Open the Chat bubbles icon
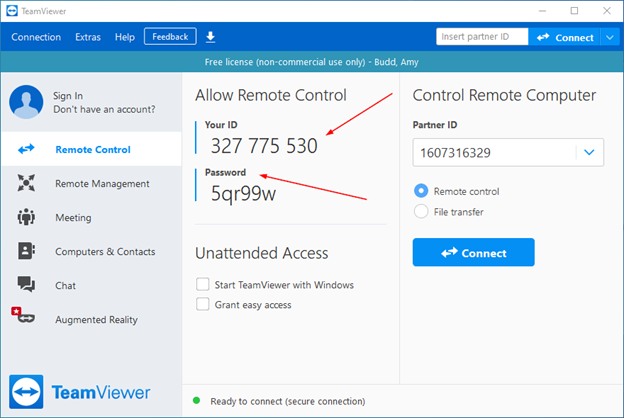The width and height of the screenshot is (624, 418). click(x=26, y=285)
